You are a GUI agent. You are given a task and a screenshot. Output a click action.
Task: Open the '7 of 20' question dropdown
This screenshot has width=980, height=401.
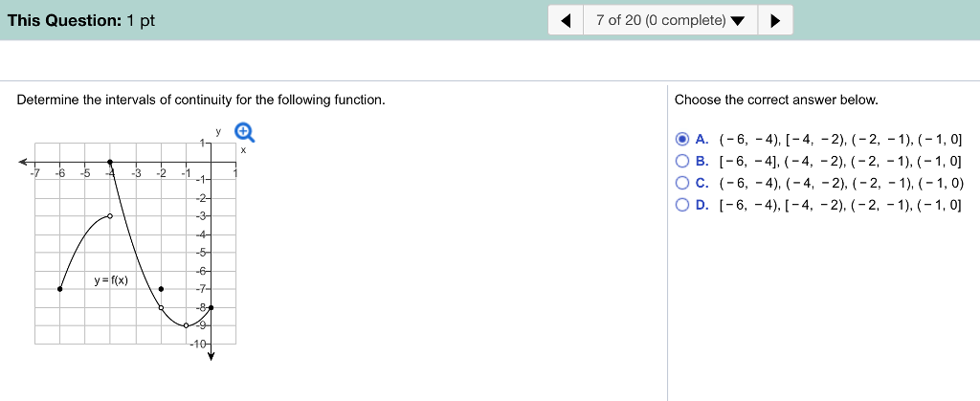[x=670, y=20]
